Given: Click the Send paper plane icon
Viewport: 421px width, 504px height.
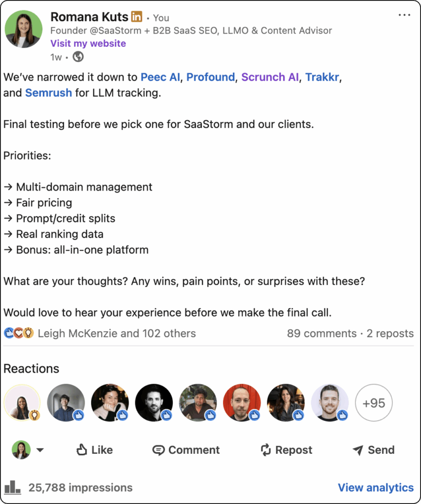Looking at the screenshot, I should click(358, 450).
